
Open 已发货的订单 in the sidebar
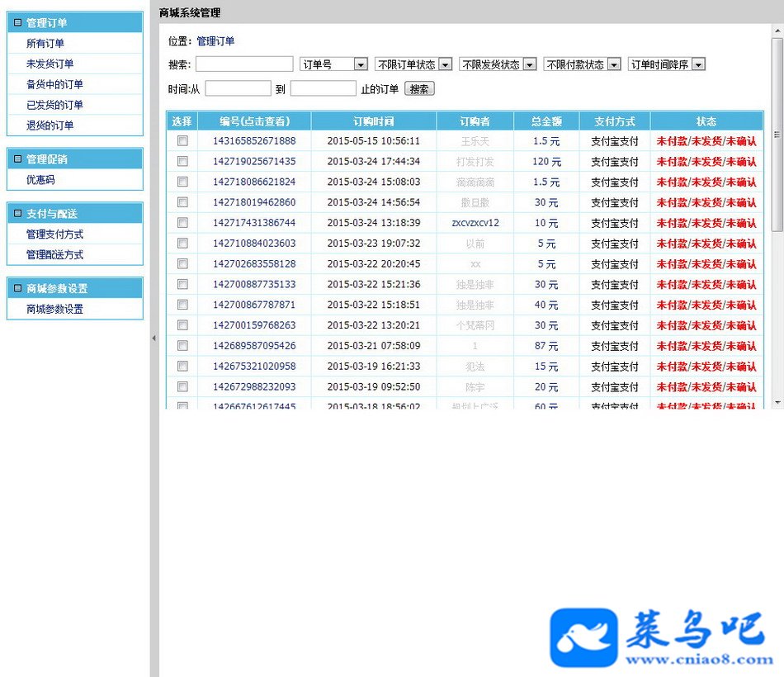pyautogui.click(x=54, y=105)
